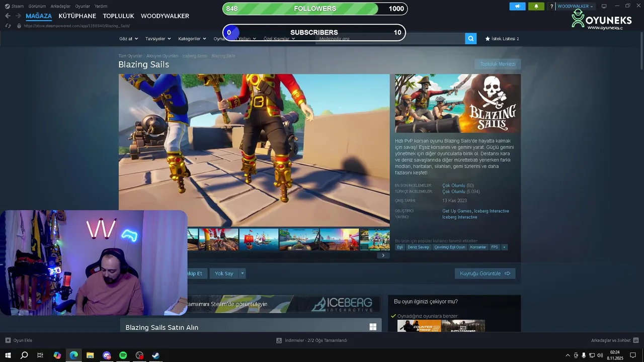Open the arrow dropdown next to Yok Say
644x362 pixels.
coord(243,274)
